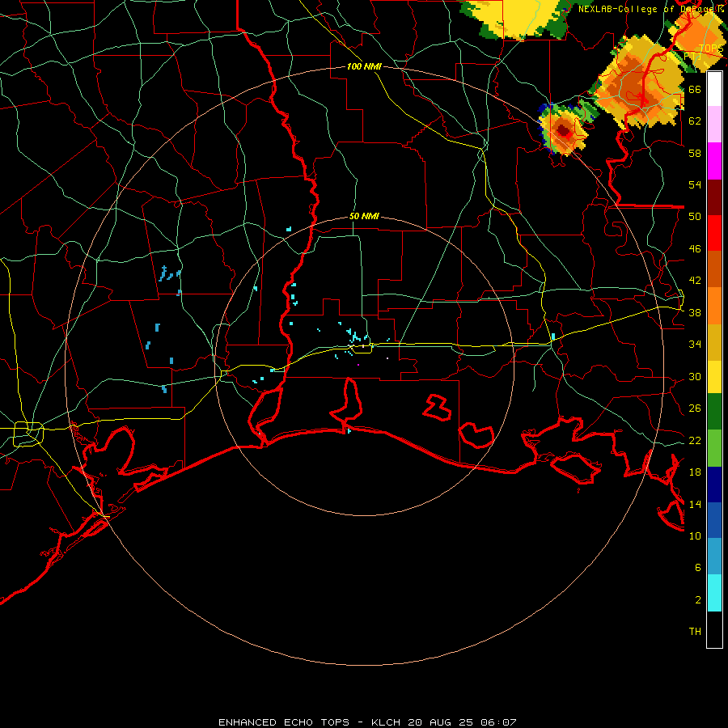Pick the yellow swatch in the color scale
The width and height of the screenshot is (728, 728).
click(x=714, y=377)
